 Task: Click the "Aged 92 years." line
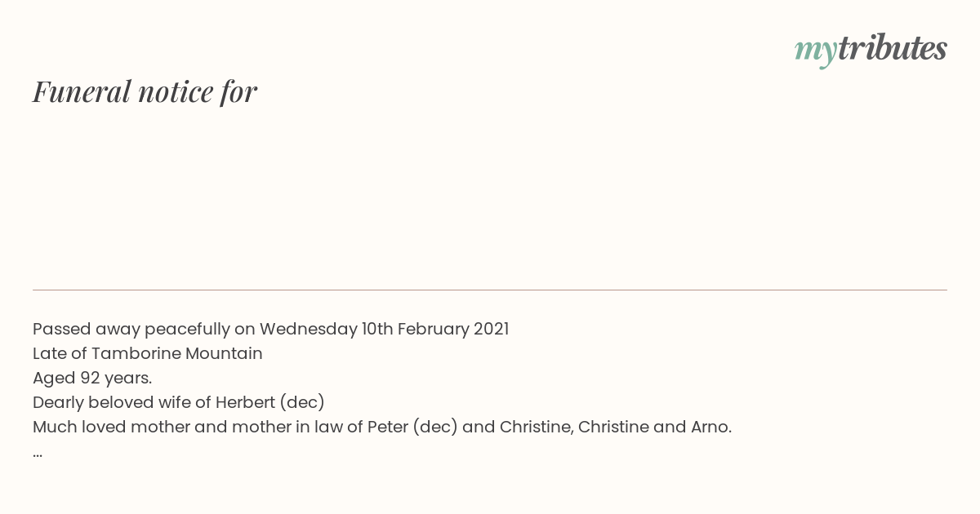[x=92, y=378]
